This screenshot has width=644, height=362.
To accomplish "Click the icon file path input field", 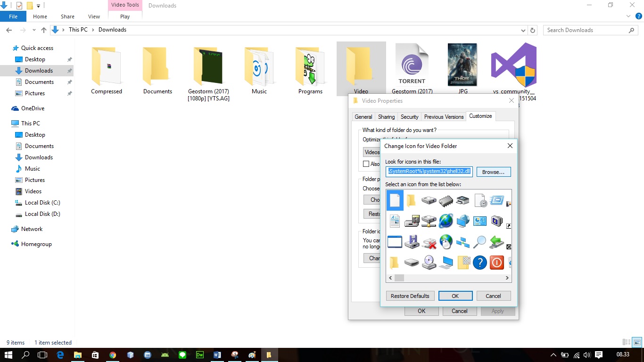I will pos(429,172).
